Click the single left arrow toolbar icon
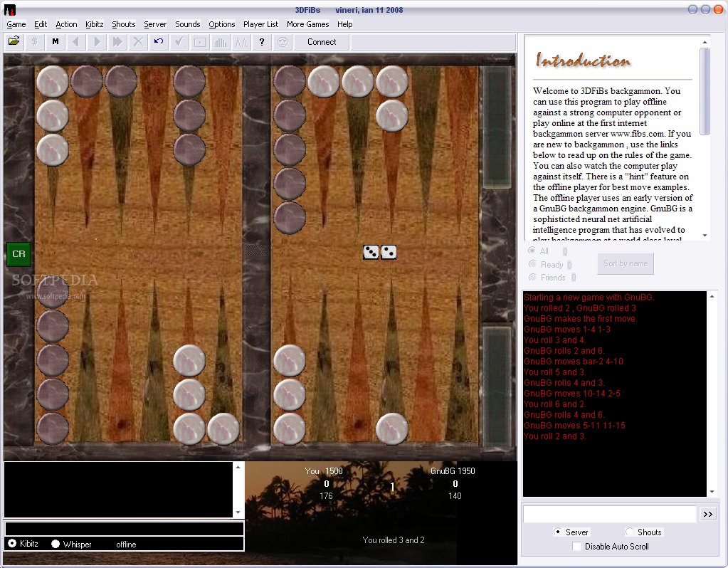 click(x=76, y=41)
